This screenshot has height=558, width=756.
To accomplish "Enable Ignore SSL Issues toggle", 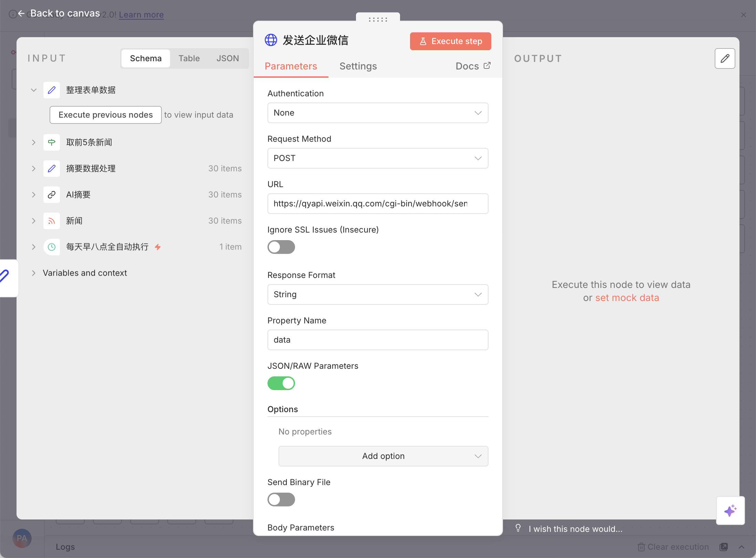I will click(x=281, y=247).
